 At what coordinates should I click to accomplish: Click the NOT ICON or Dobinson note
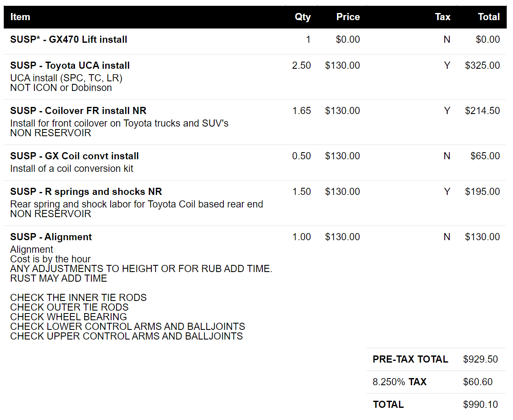(x=61, y=88)
